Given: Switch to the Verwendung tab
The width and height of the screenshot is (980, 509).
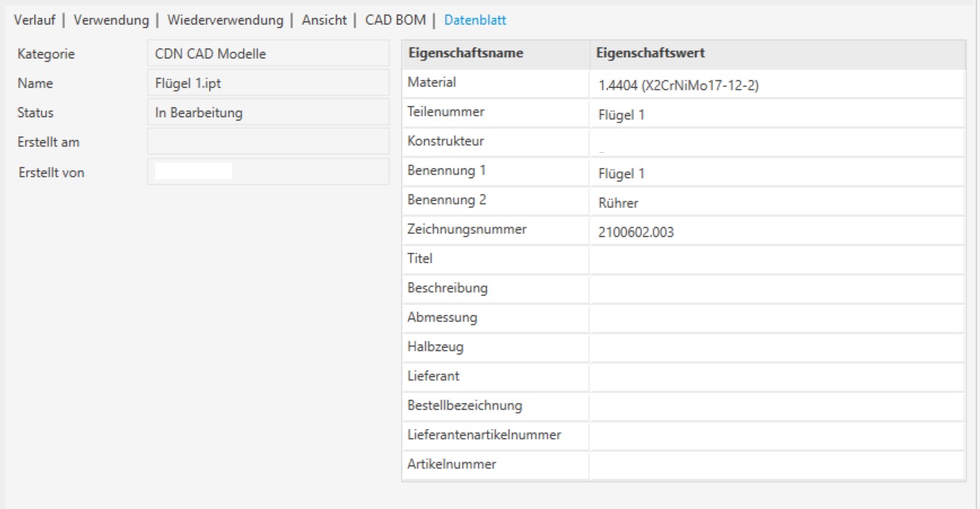Looking at the screenshot, I should click(x=111, y=20).
